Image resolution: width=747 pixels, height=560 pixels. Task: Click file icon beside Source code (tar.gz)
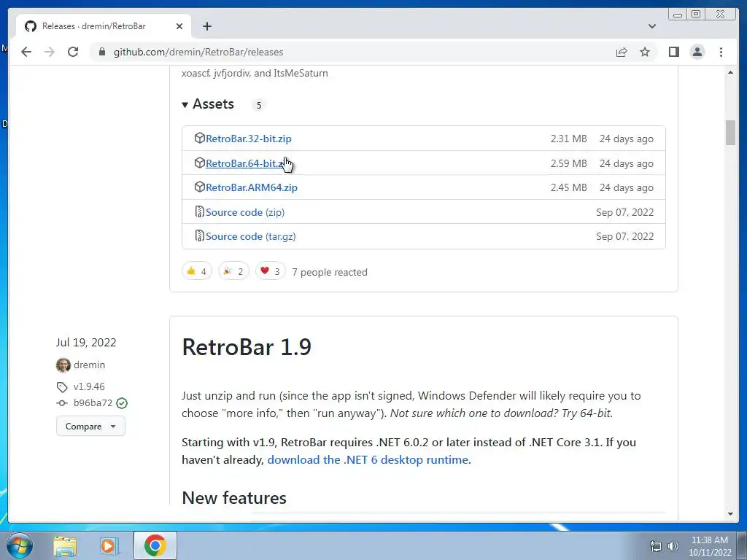point(200,236)
